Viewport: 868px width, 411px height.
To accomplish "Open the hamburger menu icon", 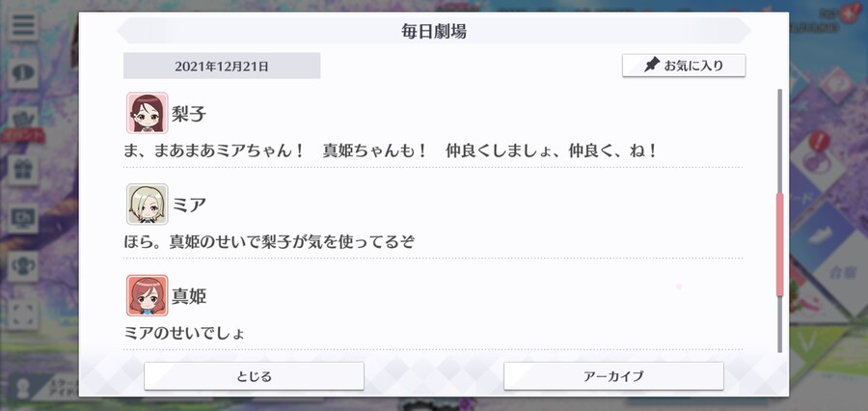I will [23, 25].
